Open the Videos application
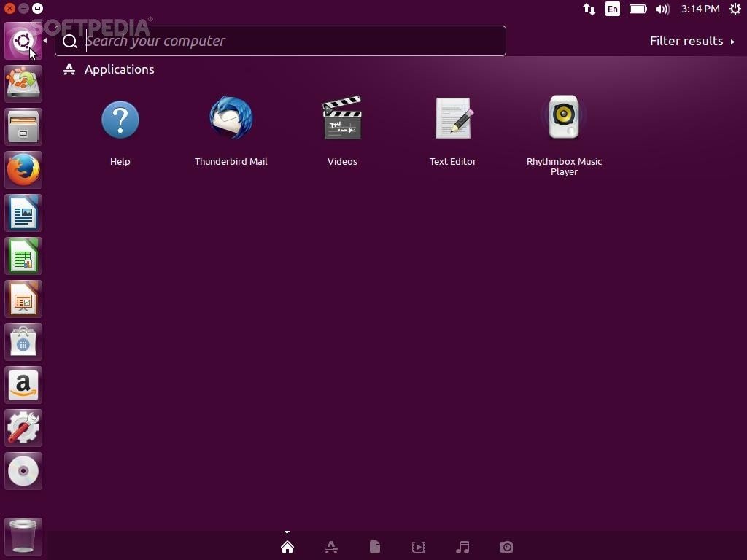This screenshot has width=747, height=560. pos(342,119)
